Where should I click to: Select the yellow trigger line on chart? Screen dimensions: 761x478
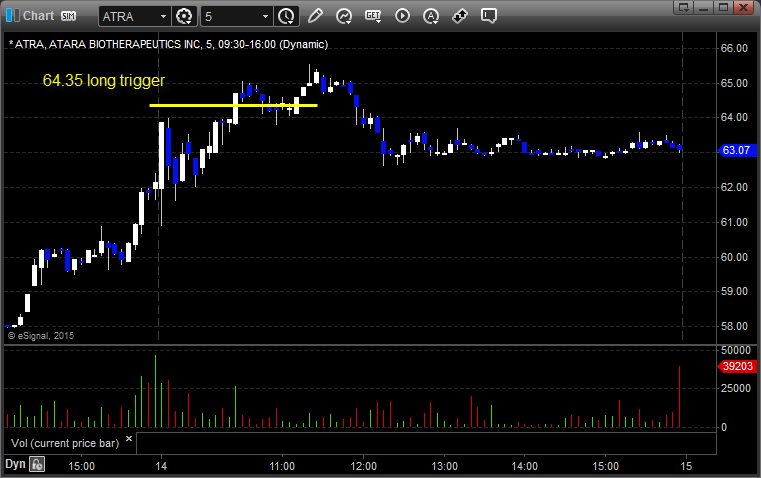point(233,105)
